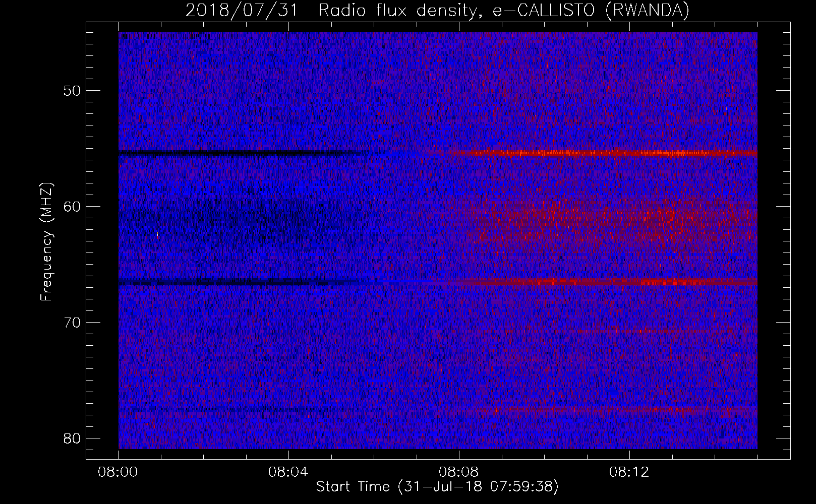Click the 50 frequency tick label

(73, 91)
